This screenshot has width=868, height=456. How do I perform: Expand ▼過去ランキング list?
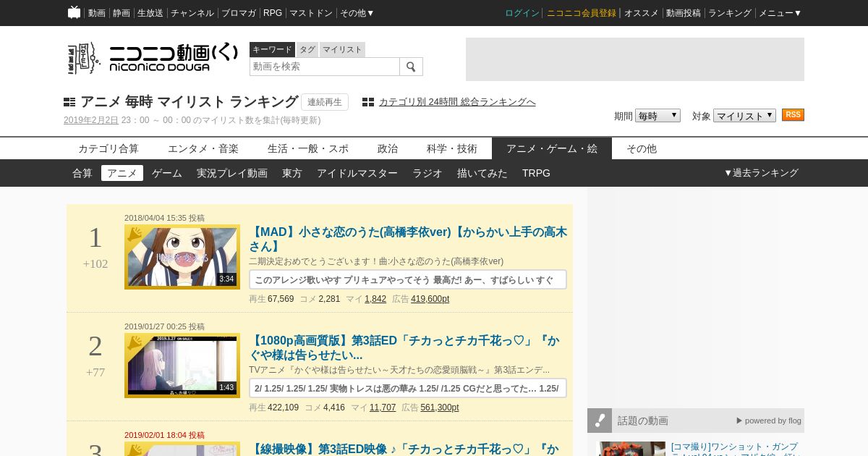click(761, 173)
